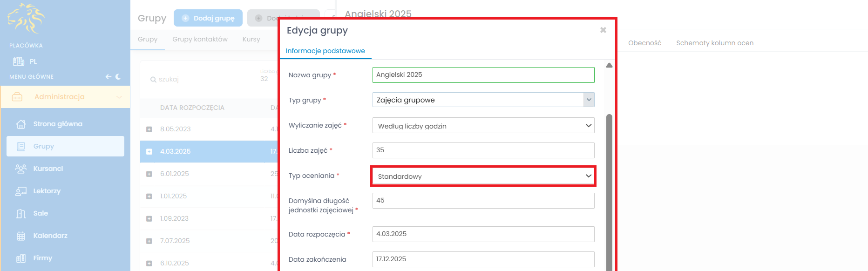Click the Dodaj grupę button
Viewport: 868px width, 271px height.
pyautogui.click(x=208, y=18)
